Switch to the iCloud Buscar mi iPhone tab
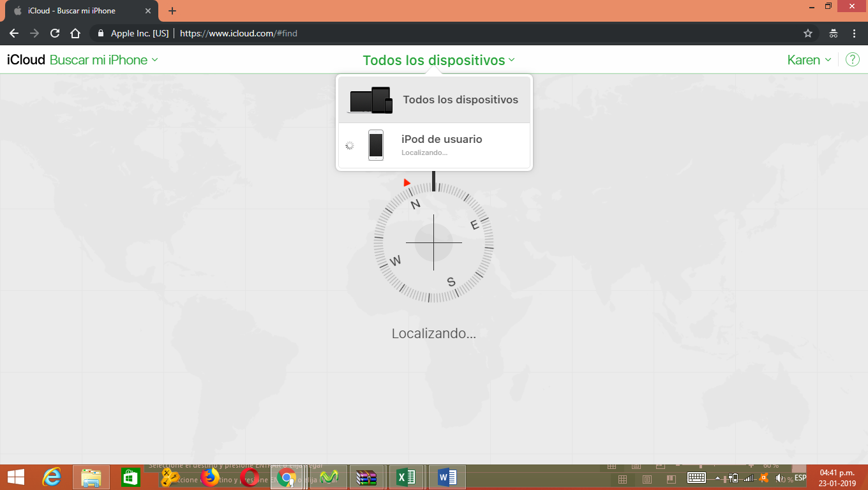 (x=80, y=11)
